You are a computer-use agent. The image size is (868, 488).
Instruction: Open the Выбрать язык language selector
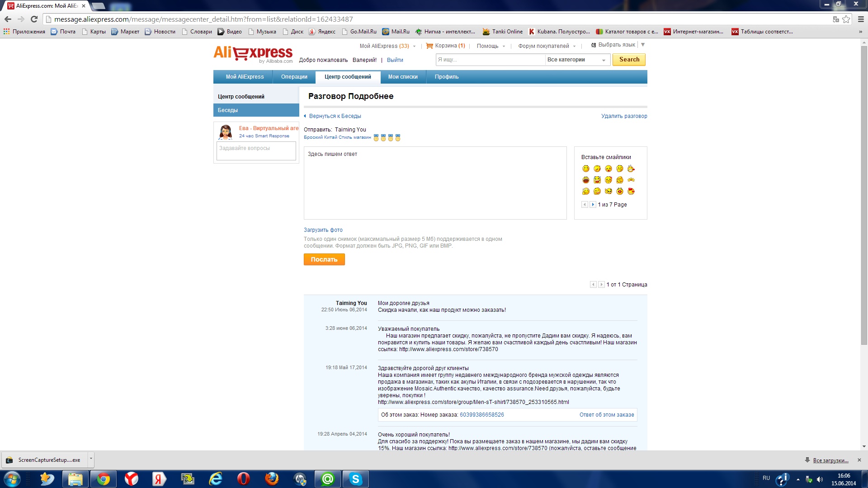(x=618, y=45)
